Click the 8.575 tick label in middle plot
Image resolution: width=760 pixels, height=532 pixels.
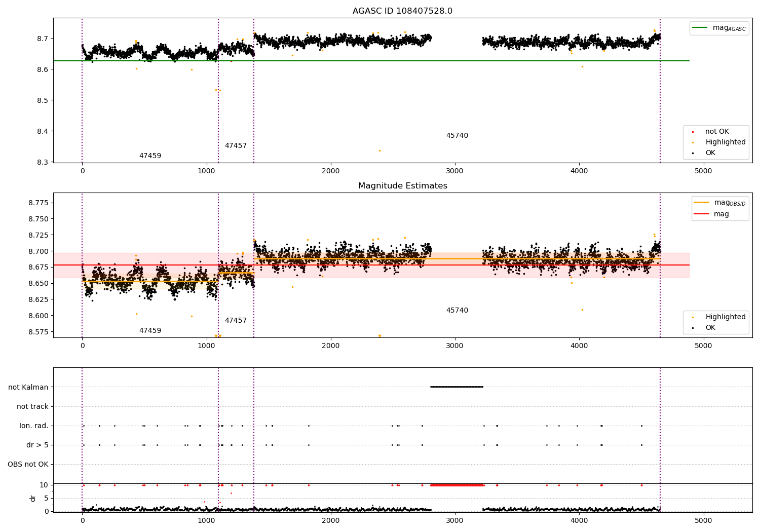[39, 332]
